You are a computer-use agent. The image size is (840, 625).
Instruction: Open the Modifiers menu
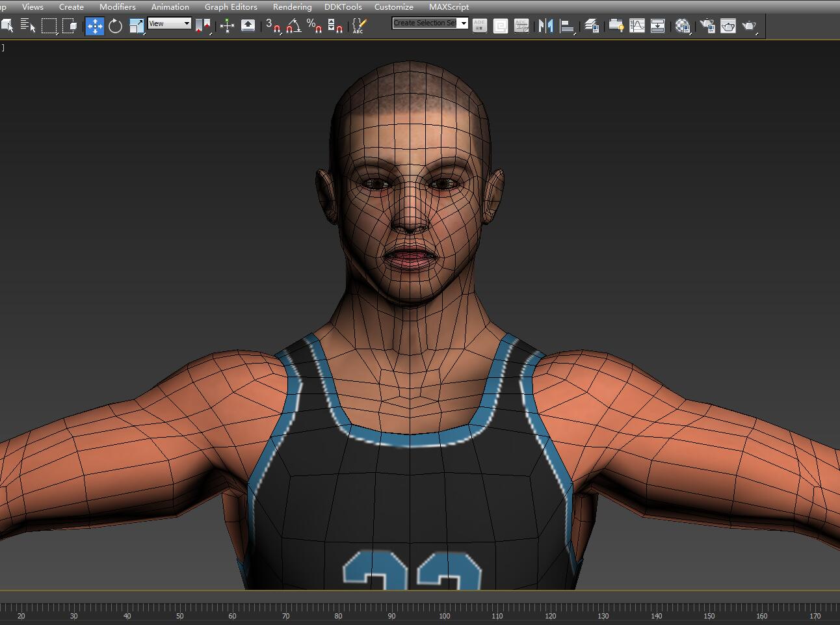[x=118, y=7]
